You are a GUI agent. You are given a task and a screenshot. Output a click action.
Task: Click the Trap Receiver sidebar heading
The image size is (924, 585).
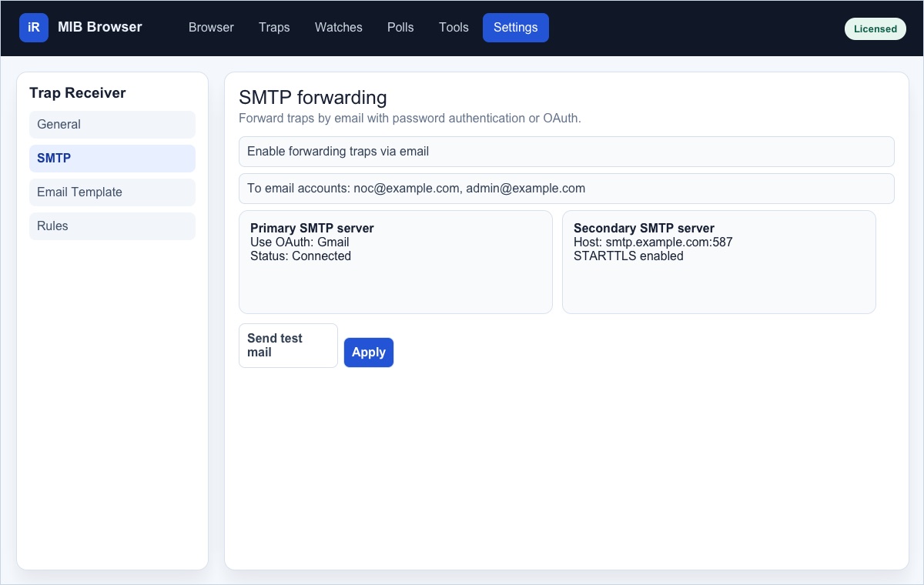78,93
